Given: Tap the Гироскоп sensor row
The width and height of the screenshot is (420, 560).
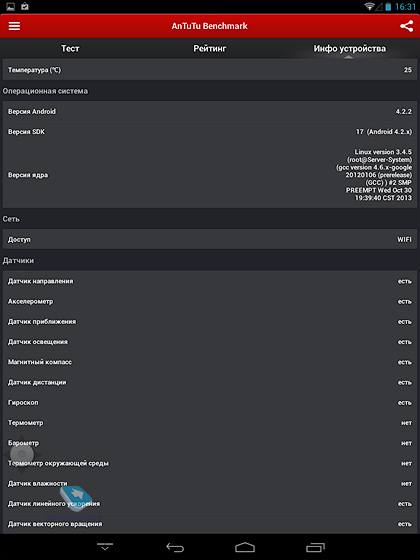Looking at the screenshot, I should tap(210, 402).
